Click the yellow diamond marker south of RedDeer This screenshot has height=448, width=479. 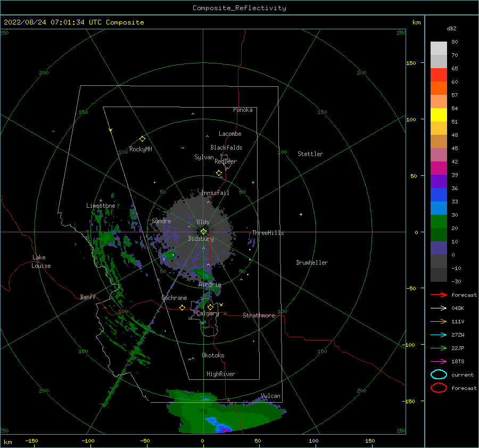(x=219, y=173)
